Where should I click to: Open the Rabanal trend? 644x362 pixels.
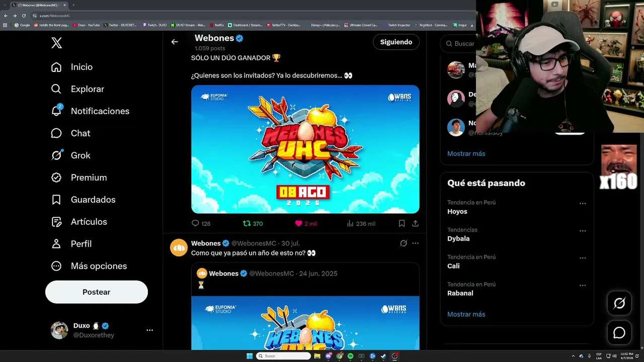(x=460, y=293)
